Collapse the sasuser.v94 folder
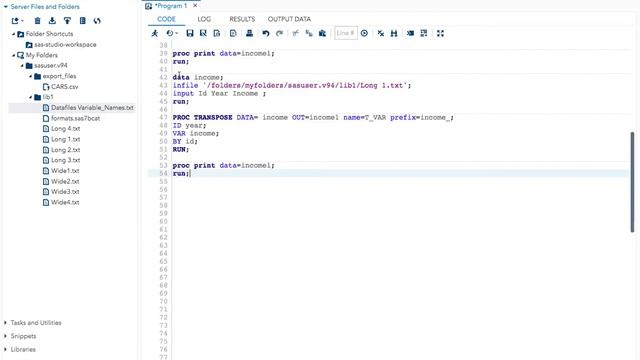 point(22,66)
